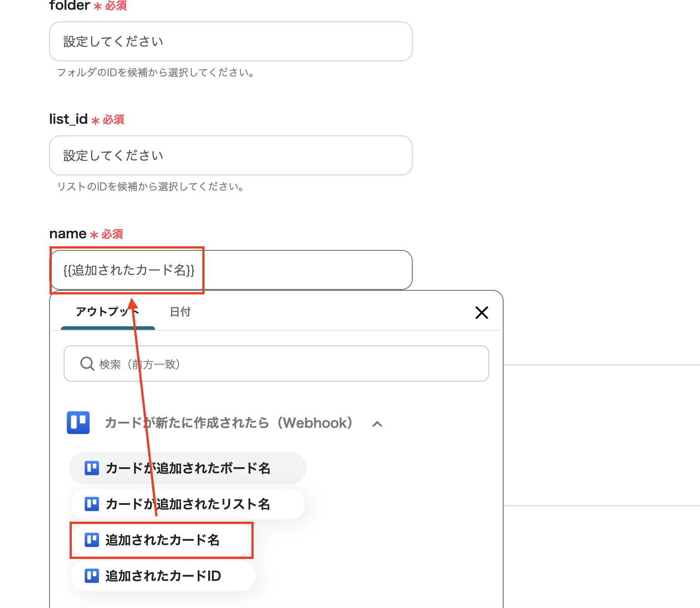Click the Trello icon on 追加されたカード名
This screenshot has width=700, height=608.
(91, 540)
